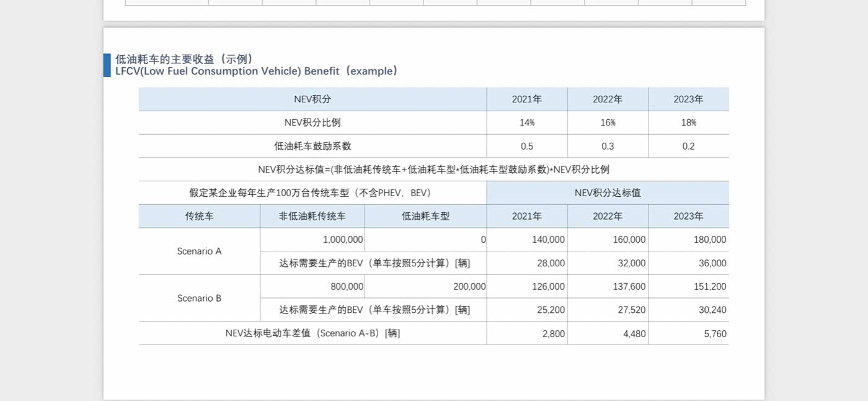
Task: Select the 假定某企业每年生产100万台传统车型 cell
Action: coord(312,193)
